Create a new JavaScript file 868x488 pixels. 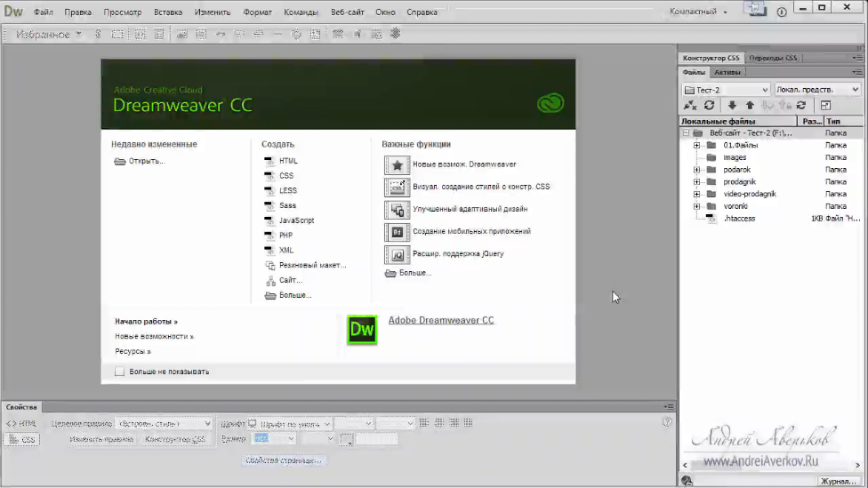click(296, 220)
